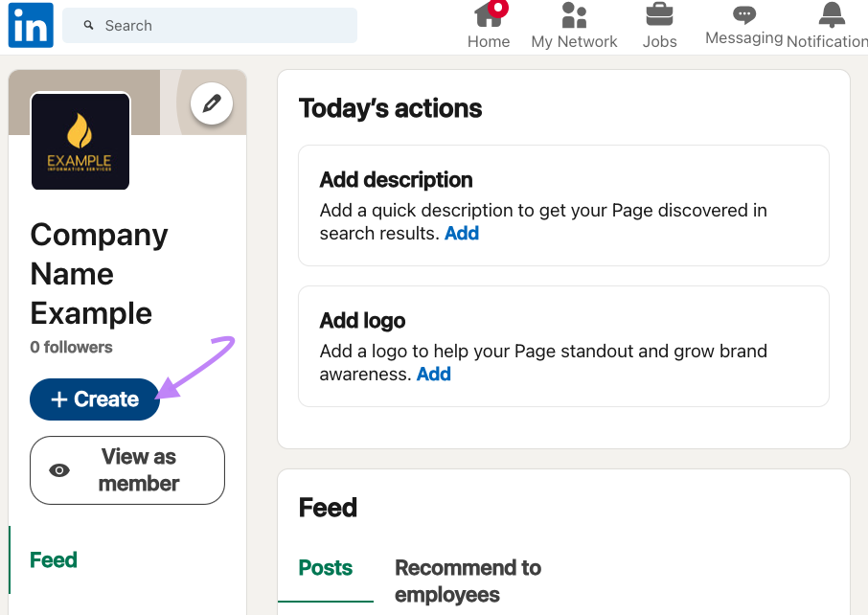This screenshot has width=868, height=615.
Task: Open Messaging chat bubble icon
Action: click(744, 15)
